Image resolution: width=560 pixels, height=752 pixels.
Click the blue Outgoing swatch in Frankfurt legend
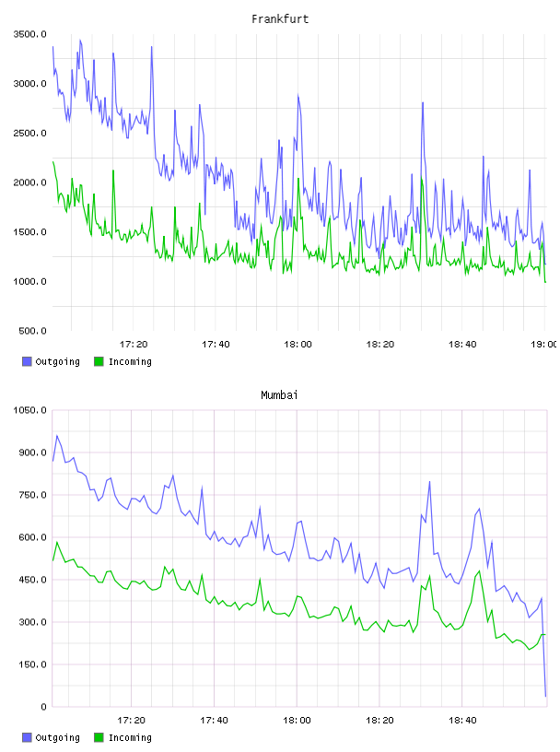(27, 361)
